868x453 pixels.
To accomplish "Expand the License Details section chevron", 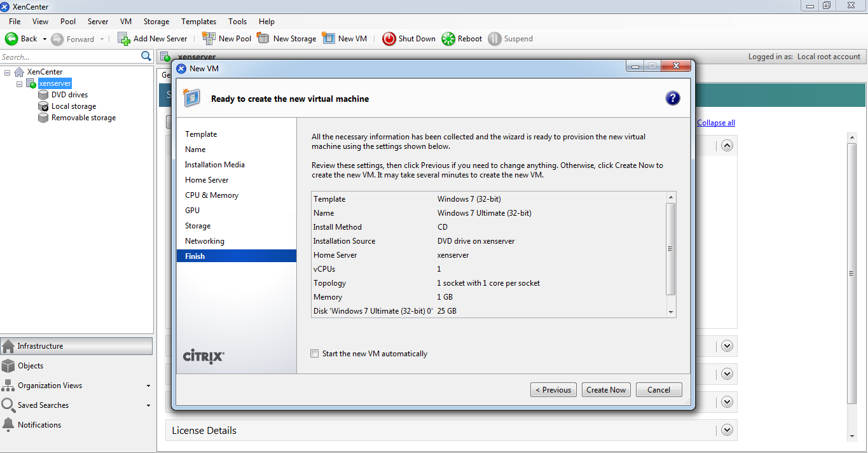I will coord(727,430).
